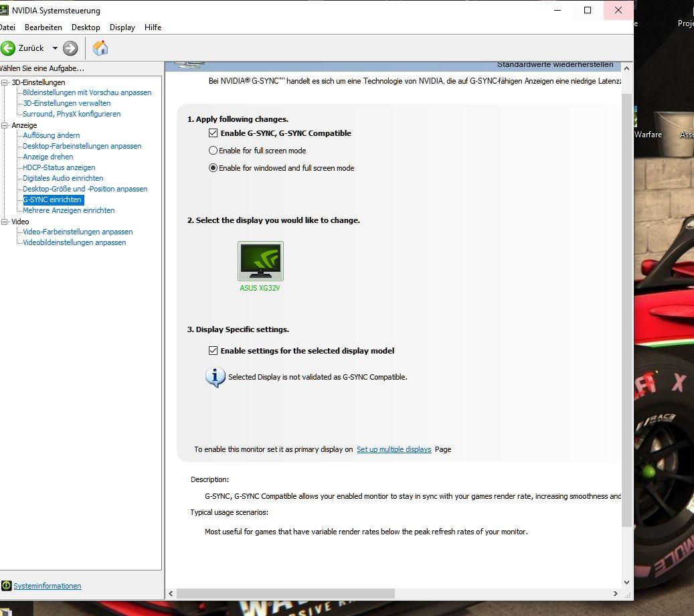Maximize the NVIDIA Systemsteuerung window
Image resolution: width=694 pixels, height=616 pixels.
(x=588, y=10)
